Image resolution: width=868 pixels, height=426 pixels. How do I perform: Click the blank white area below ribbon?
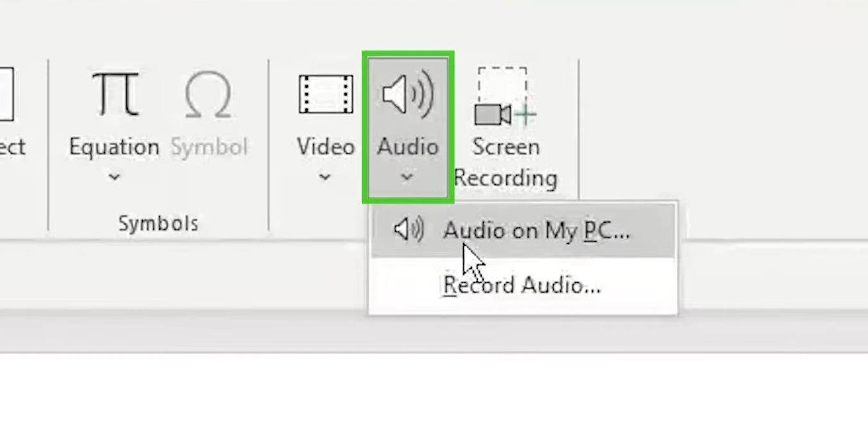coord(434,390)
